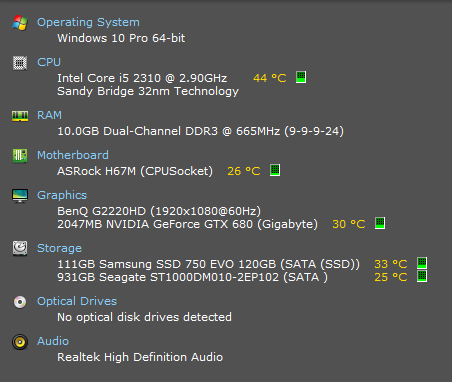The image size is (452, 382).
Task: Open the Optical Drives section heading
Action: tap(77, 301)
